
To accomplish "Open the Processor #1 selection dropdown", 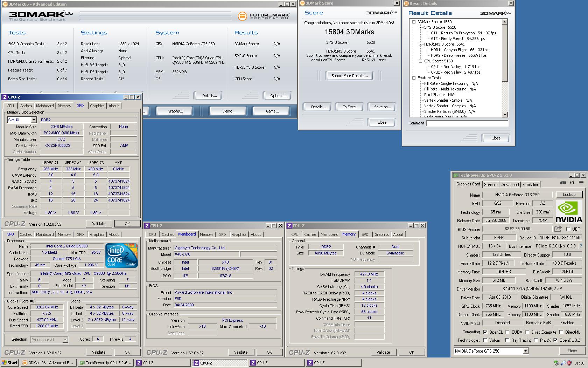I will pos(64,339).
